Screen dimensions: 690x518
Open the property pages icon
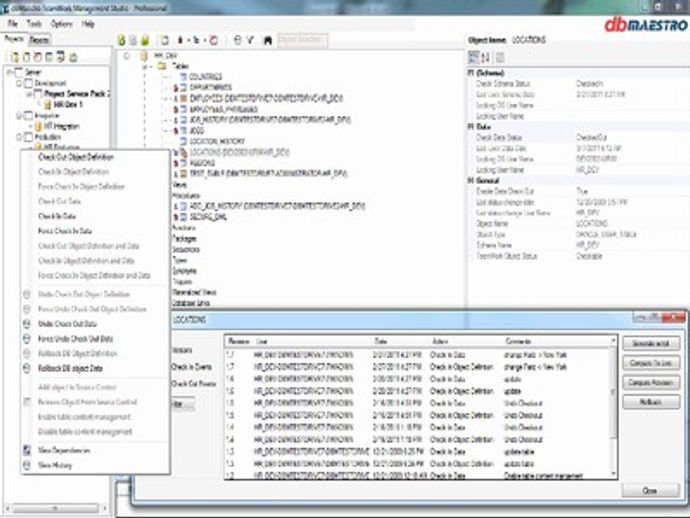click(x=500, y=57)
